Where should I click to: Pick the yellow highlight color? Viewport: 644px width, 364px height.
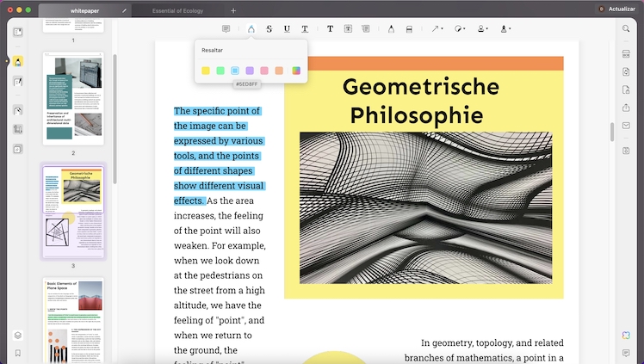[x=206, y=71]
